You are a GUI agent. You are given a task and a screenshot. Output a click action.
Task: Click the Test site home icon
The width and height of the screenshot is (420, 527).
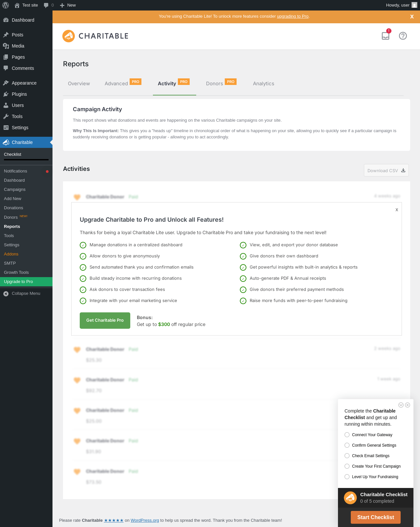coord(17,5)
